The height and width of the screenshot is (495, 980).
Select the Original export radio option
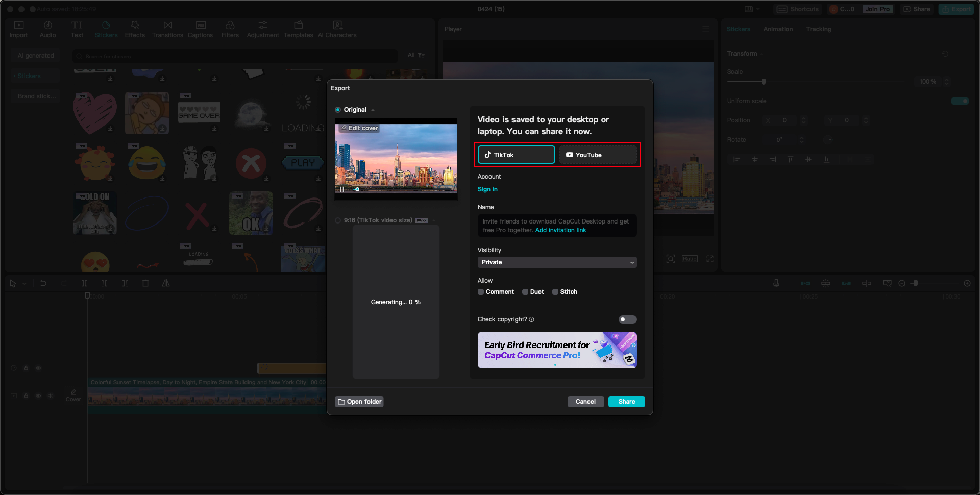click(x=338, y=110)
